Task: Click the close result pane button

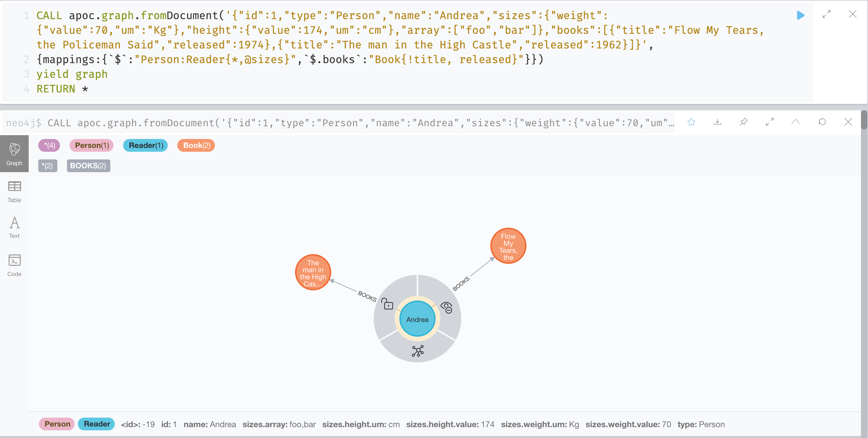Action: point(848,122)
